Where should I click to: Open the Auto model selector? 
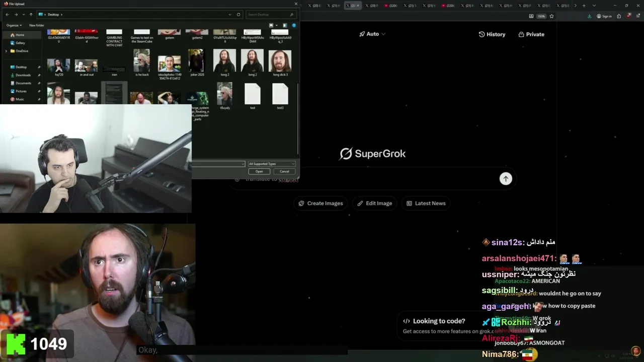coord(372,34)
